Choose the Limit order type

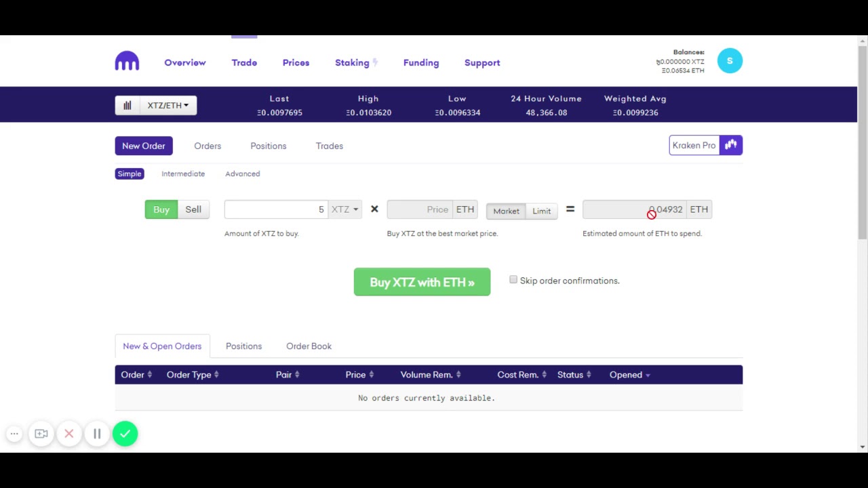[x=541, y=211]
